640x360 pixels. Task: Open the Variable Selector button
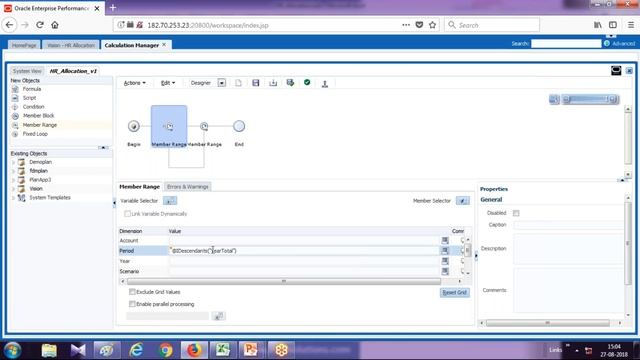170,201
